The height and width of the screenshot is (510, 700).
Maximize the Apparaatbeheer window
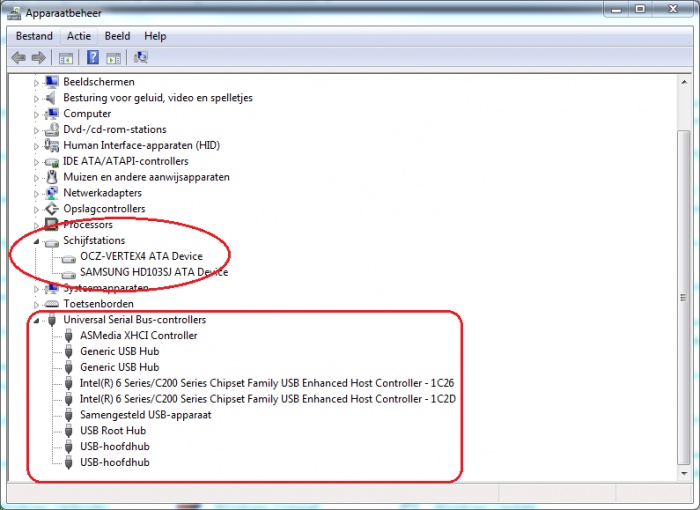(640, 9)
